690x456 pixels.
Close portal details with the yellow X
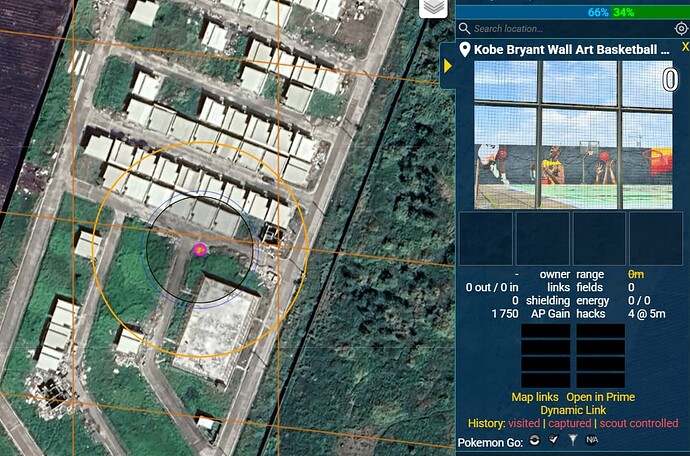(x=685, y=46)
